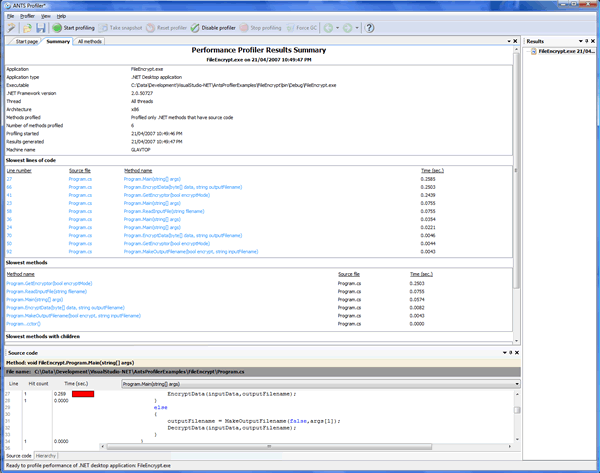Screen dimensions: 600x473
Task: Open the Profiler menu
Action: pyautogui.click(x=27, y=16)
